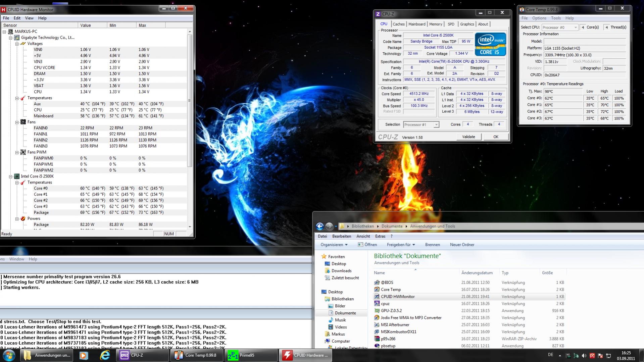Select the cpuz shortcut icon
The image size is (644, 362).
coord(377,304)
